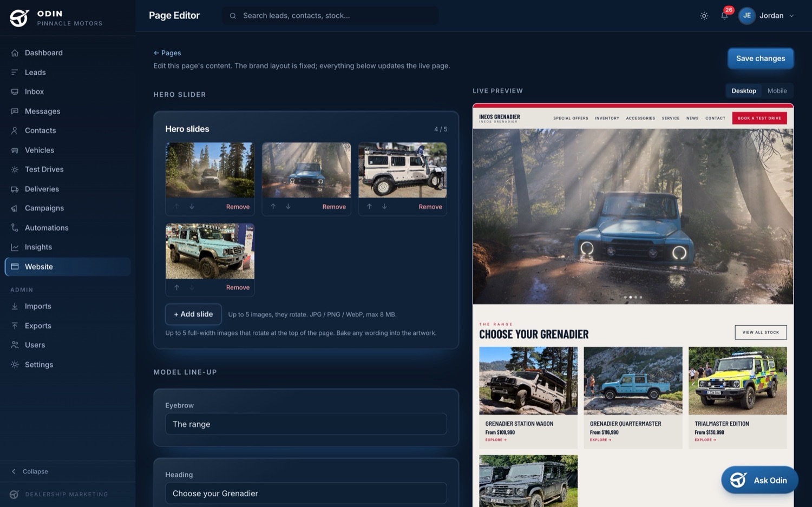Go to Inbox in the sidebar
Viewport: 812px width, 507px height.
click(68, 91)
